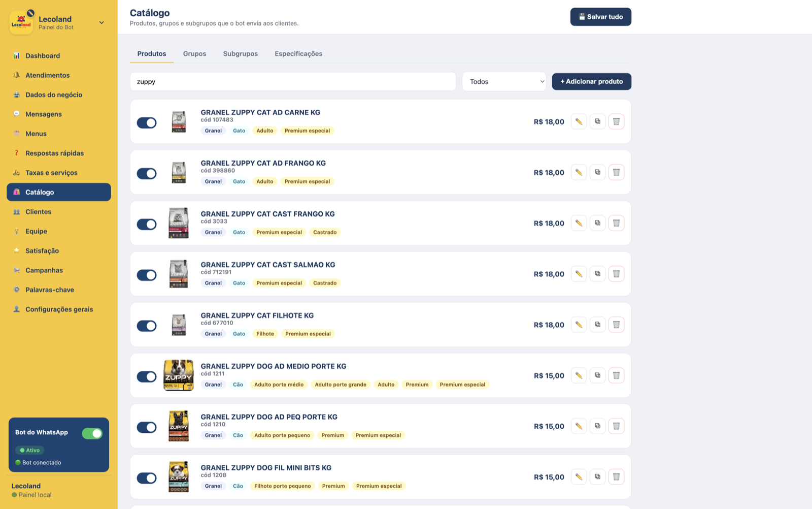
Task: Delete GRANEL ZUPPY CAT AD CARNE KG product
Action: pos(616,121)
